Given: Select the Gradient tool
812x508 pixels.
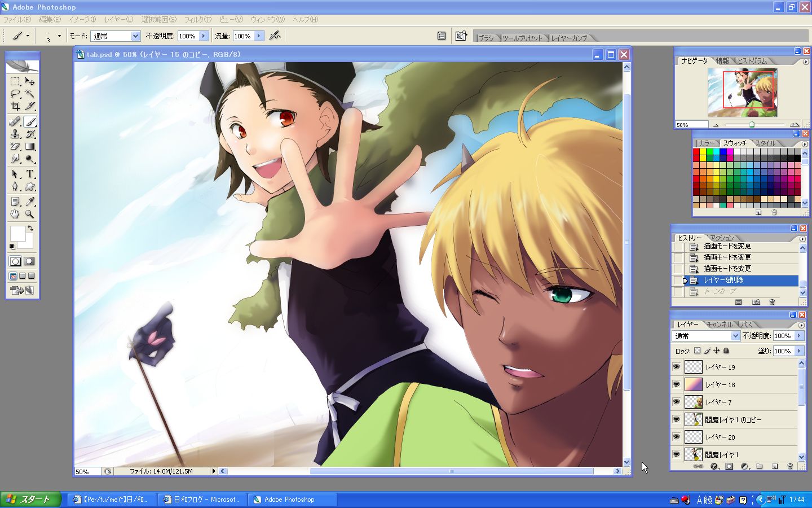Looking at the screenshot, I should point(30,146).
